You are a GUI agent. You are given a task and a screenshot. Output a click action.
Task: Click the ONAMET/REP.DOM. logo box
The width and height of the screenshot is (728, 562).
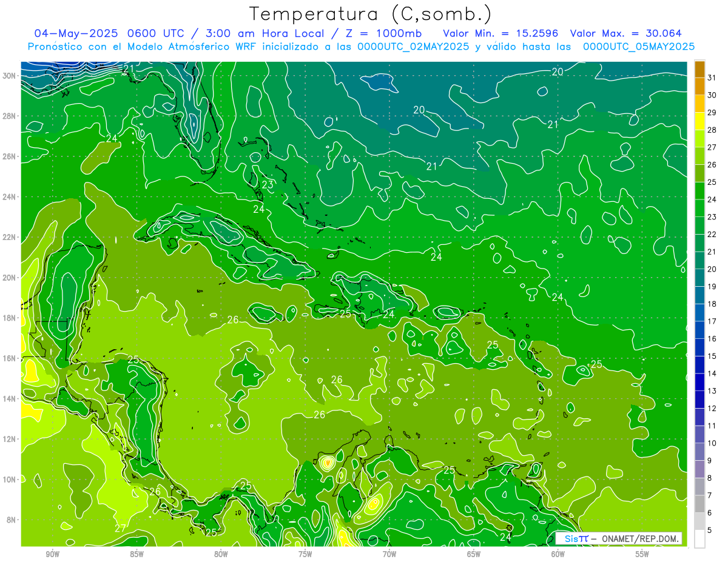point(618,538)
